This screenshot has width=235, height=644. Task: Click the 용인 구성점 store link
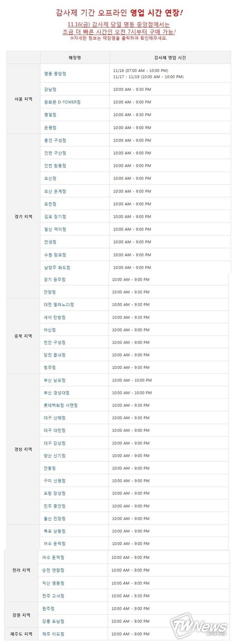coord(55,140)
